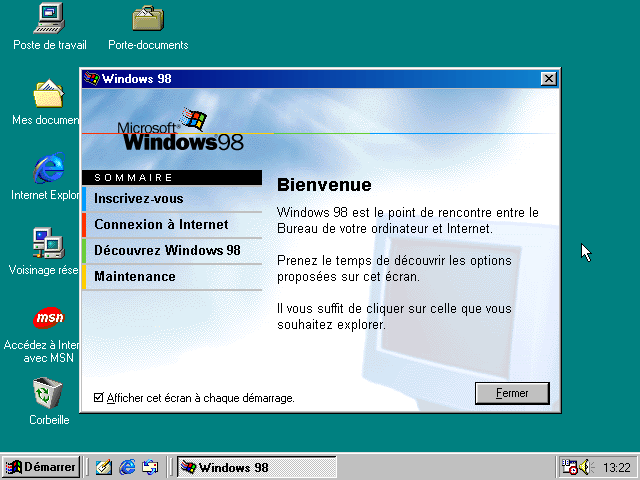The width and height of the screenshot is (640, 480).
Task: Open the Voisinage réseau icon
Action: [48, 243]
